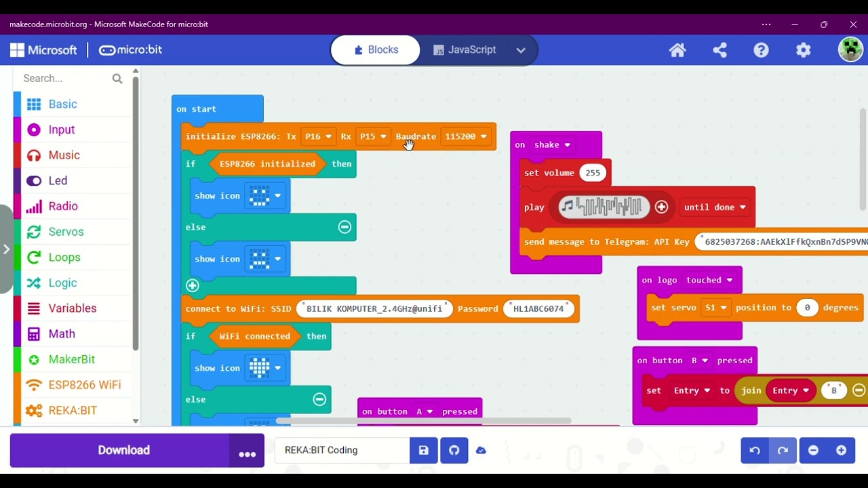Open the Math category
The width and height of the screenshot is (868, 488).
coord(73,334)
